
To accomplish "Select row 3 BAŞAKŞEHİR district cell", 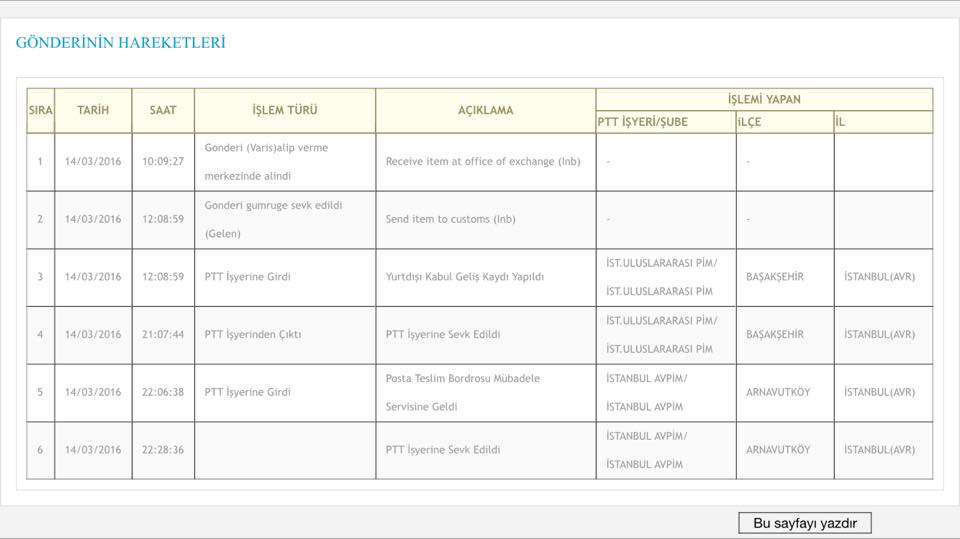I will pos(785,277).
